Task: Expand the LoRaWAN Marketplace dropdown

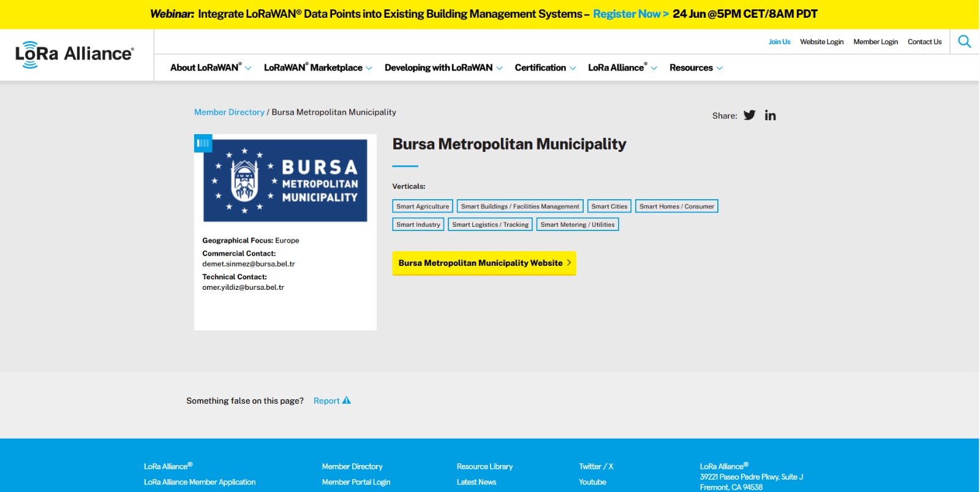Action: point(317,68)
